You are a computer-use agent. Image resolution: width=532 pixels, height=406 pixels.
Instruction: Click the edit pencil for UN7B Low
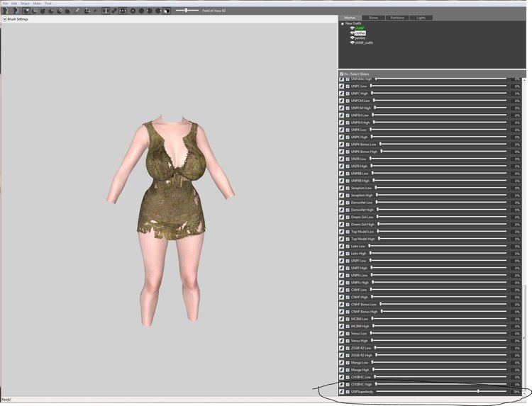342,159
